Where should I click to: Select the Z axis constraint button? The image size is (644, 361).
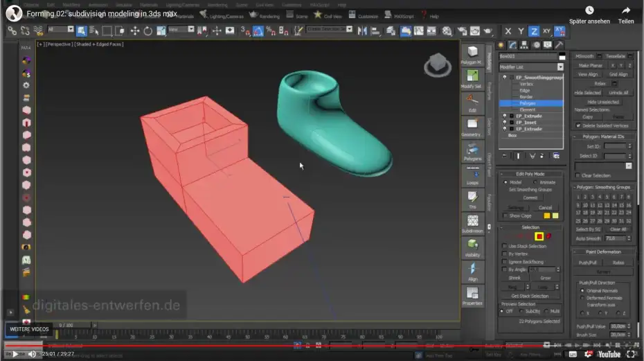[533, 31]
